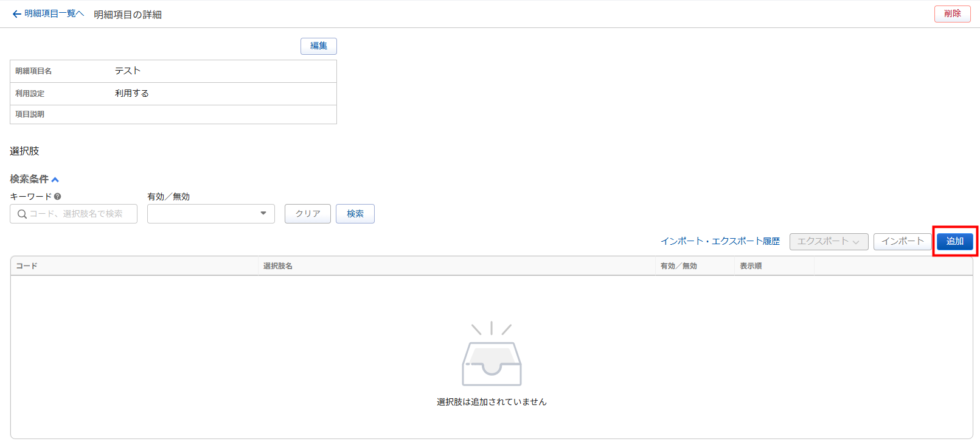Click the 選択肢名 column header
Viewport: 980px width, 447px height.
(278, 266)
